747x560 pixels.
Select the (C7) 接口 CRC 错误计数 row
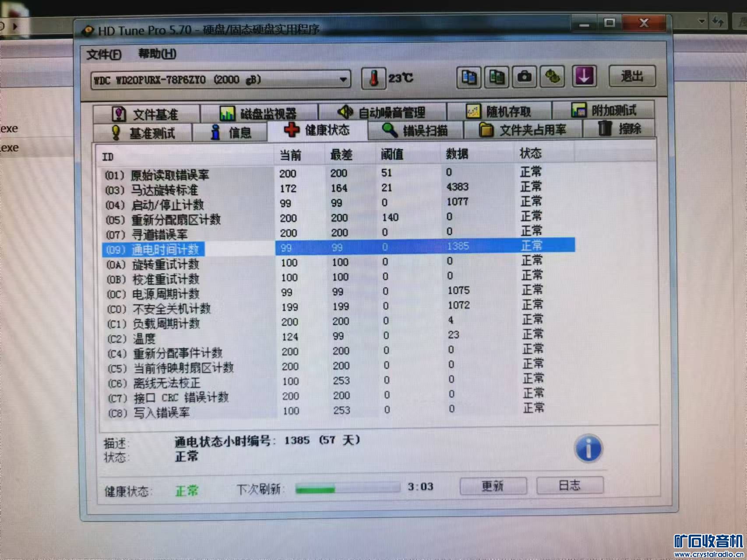coord(341,396)
